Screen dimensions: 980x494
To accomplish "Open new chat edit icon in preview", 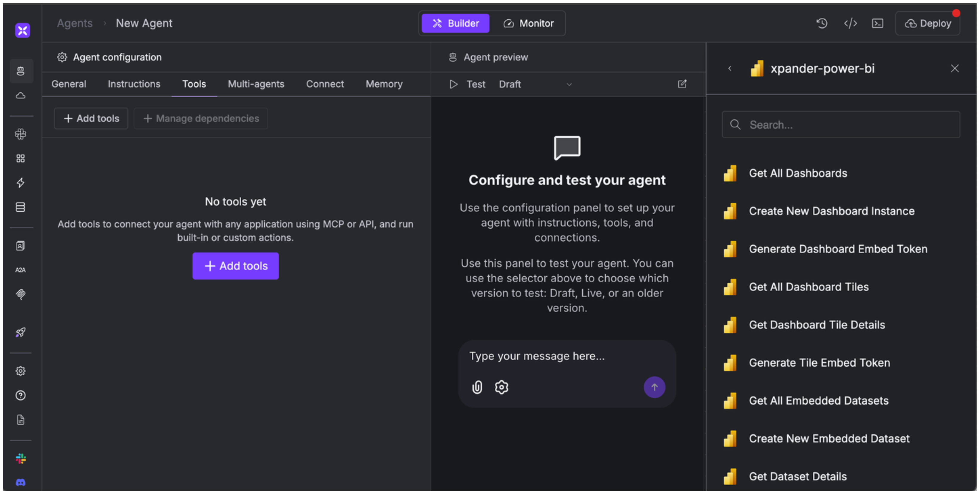I will (682, 84).
